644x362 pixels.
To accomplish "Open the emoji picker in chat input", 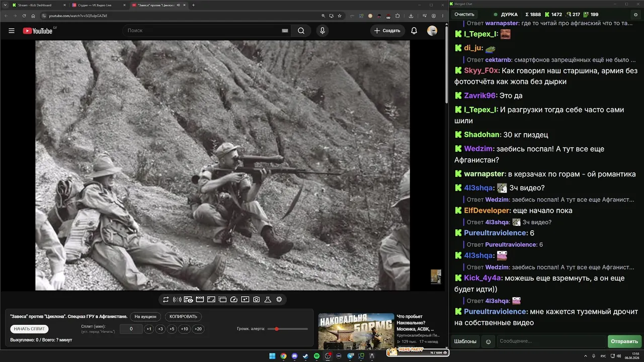I will point(488,342).
